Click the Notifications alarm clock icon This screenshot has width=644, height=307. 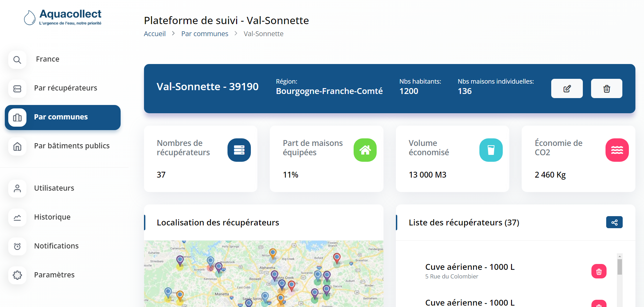[x=17, y=246]
